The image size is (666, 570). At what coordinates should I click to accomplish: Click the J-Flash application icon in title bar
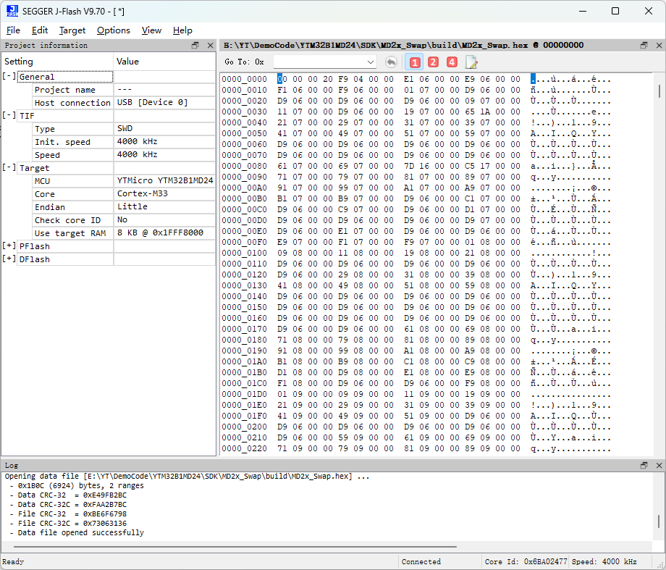click(12, 11)
